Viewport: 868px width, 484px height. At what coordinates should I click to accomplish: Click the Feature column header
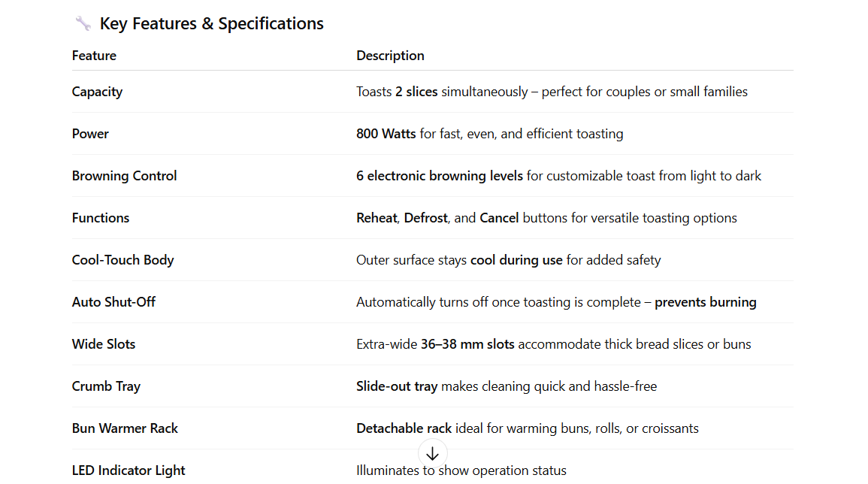(94, 56)
